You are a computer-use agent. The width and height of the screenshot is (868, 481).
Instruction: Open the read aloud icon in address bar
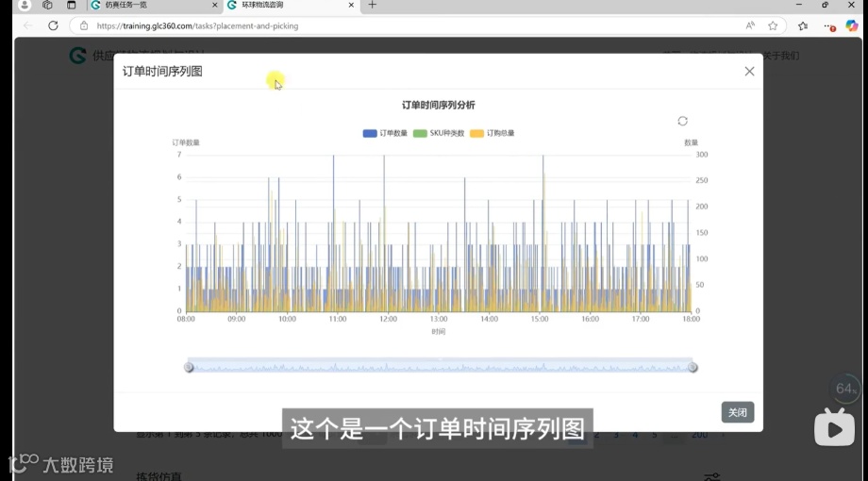[750, 25]
